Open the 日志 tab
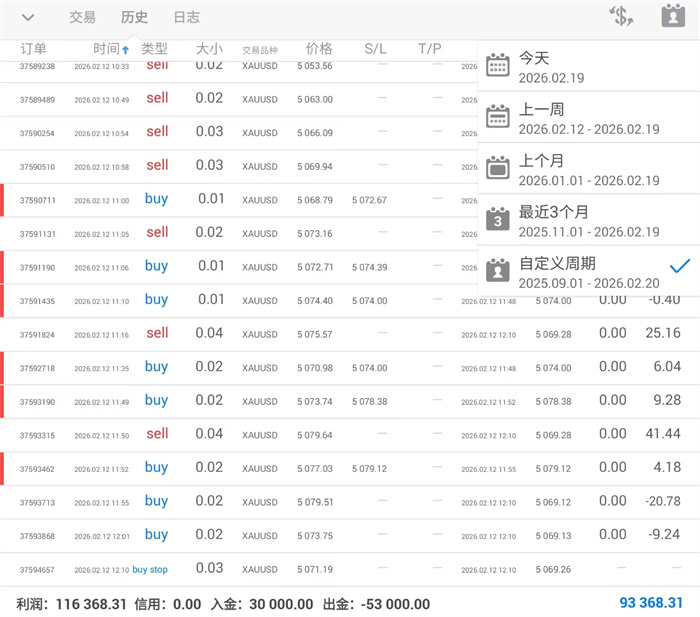Screen dimensions: 700x617 (186, 17)
